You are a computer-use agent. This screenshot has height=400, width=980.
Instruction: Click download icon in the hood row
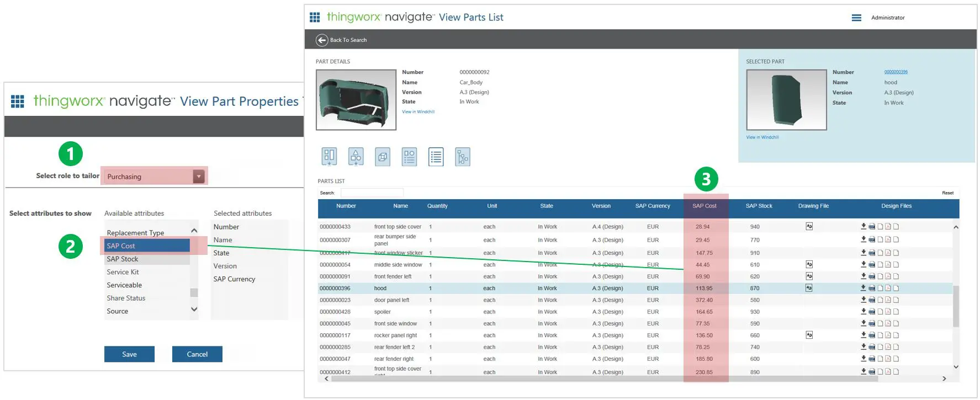coord(864,288)
